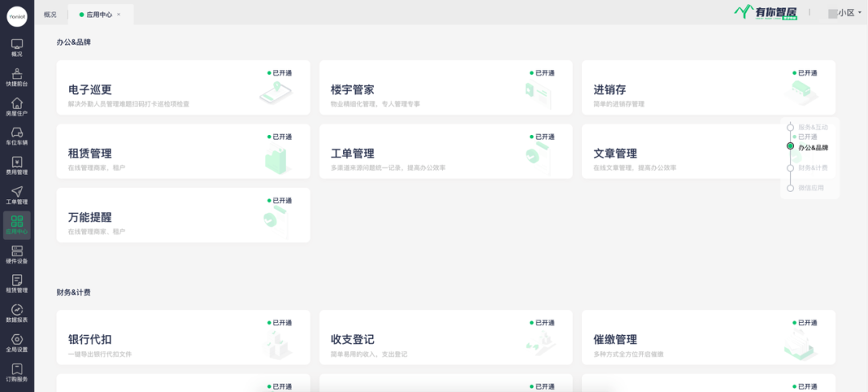
Task: Open 订购服务 in the sidebar
Action: click(x=17, y=373)
